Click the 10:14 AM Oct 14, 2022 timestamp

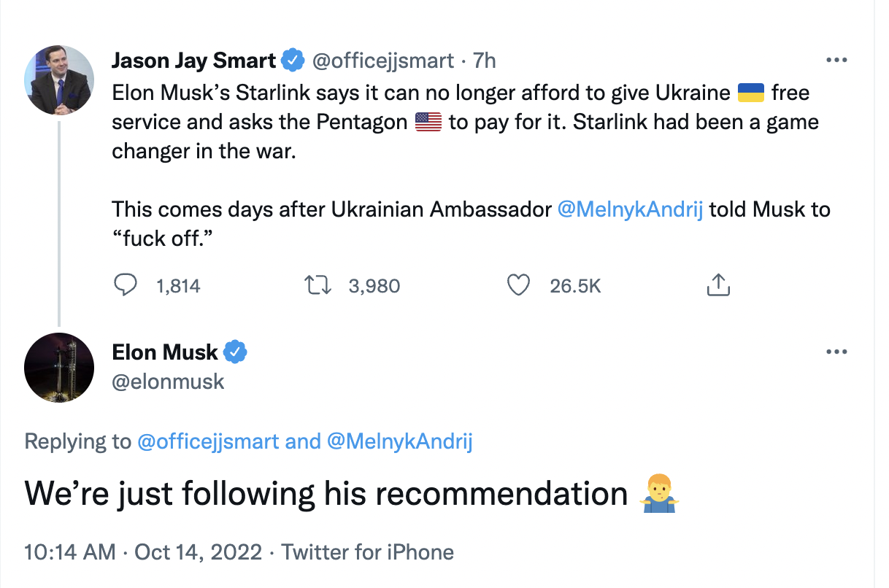pos(143,552)
